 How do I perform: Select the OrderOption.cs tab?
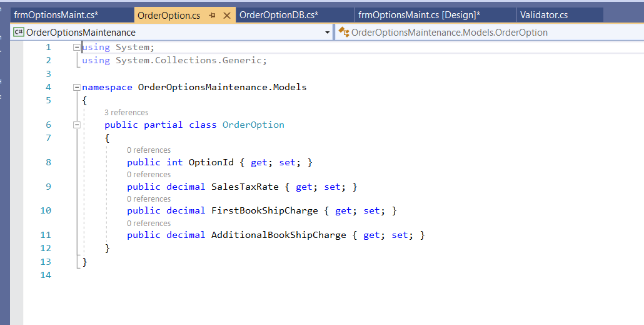point(169,16)
